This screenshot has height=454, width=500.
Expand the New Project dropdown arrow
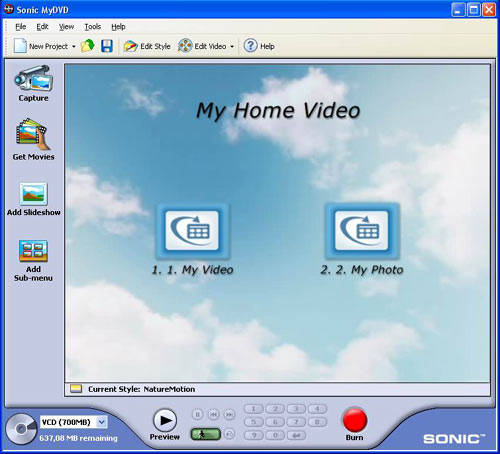click(x=74, y=46)
